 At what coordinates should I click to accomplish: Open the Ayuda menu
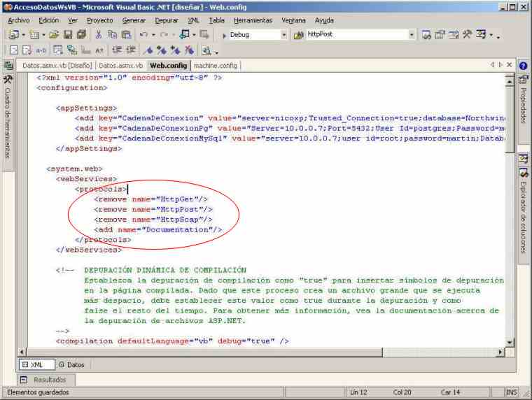coord(324,20)
